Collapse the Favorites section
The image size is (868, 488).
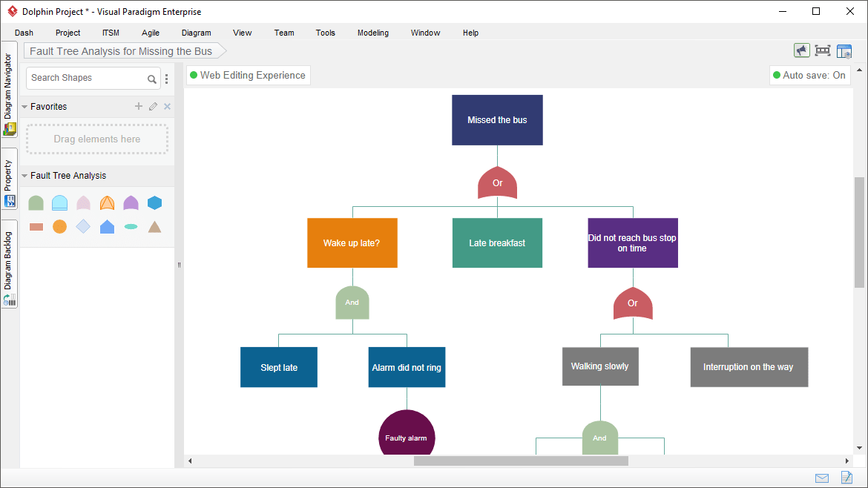pos(24,106)
